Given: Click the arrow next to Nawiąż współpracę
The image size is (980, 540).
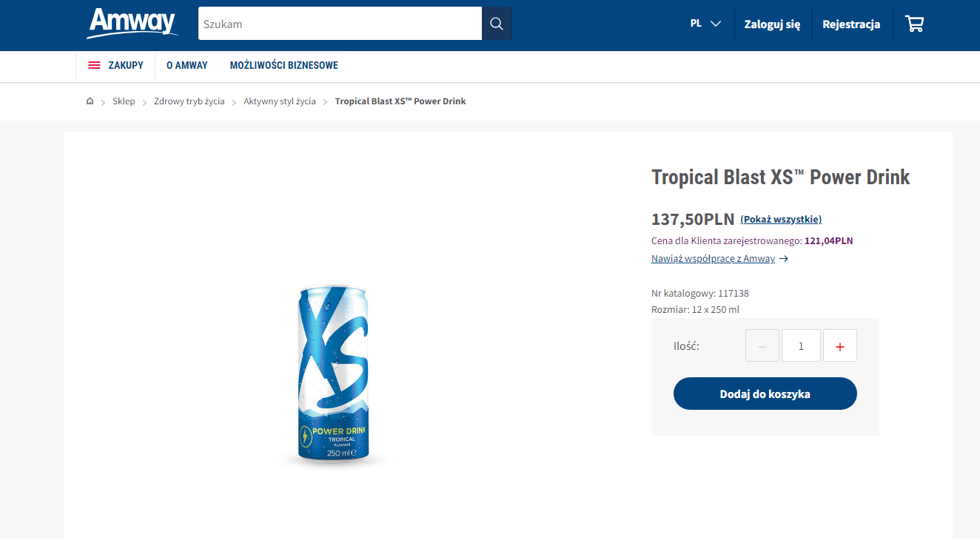Looking at the screenshot, I should [784, 259].
